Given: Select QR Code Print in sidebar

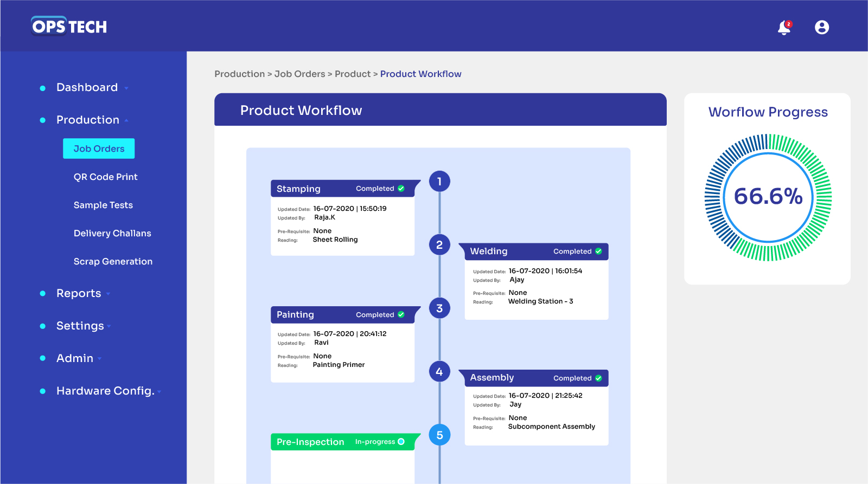Looking at the screenshot, I should tap(106, 177).
